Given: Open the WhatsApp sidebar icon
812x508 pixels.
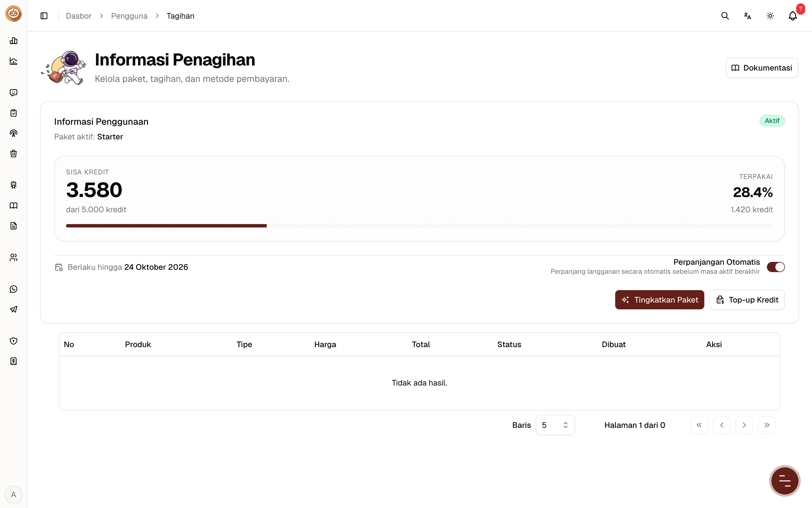Looking at the screenshot, I should [x=14, y=289].
